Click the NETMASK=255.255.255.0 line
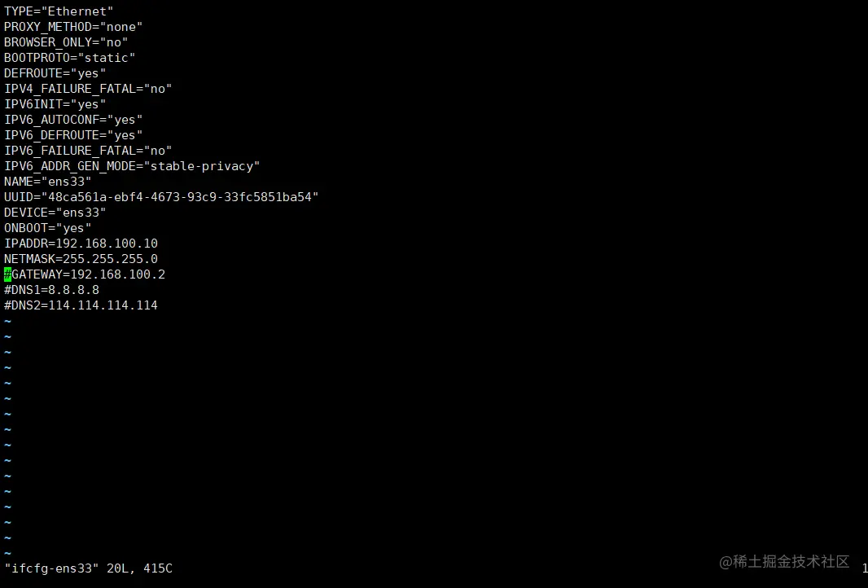This screenshot has height=588, width=868. (81, 259)
